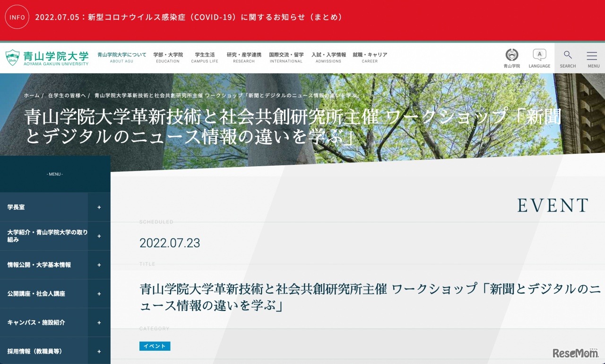This screenshot has height=364, width=605.
Task: Go to ホーム via breadcrumb link
Action: pos(31,95)
